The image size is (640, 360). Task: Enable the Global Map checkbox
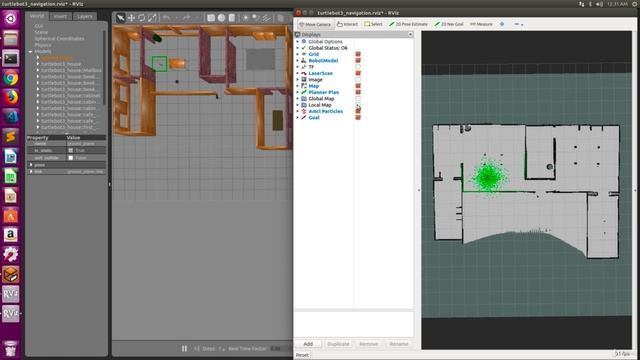pyautogui.click(x=358, y=98)
